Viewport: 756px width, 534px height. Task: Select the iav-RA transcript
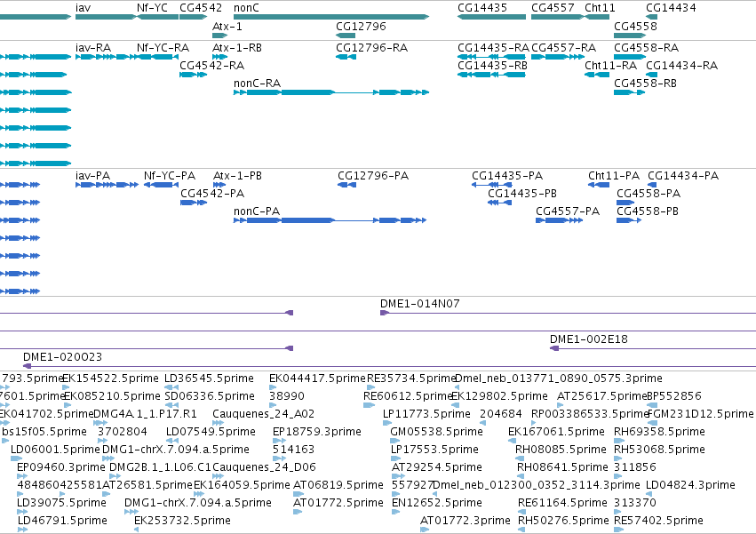(x=107, y=57)
